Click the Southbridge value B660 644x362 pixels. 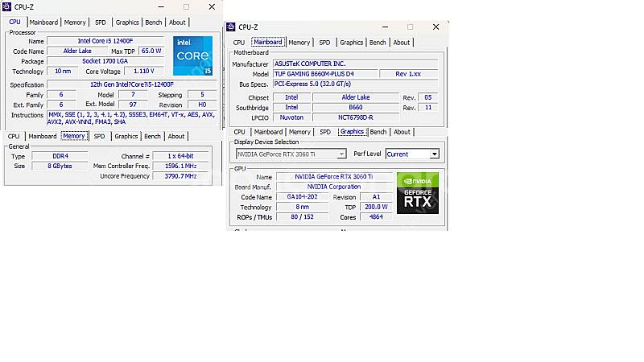point(356,107)
